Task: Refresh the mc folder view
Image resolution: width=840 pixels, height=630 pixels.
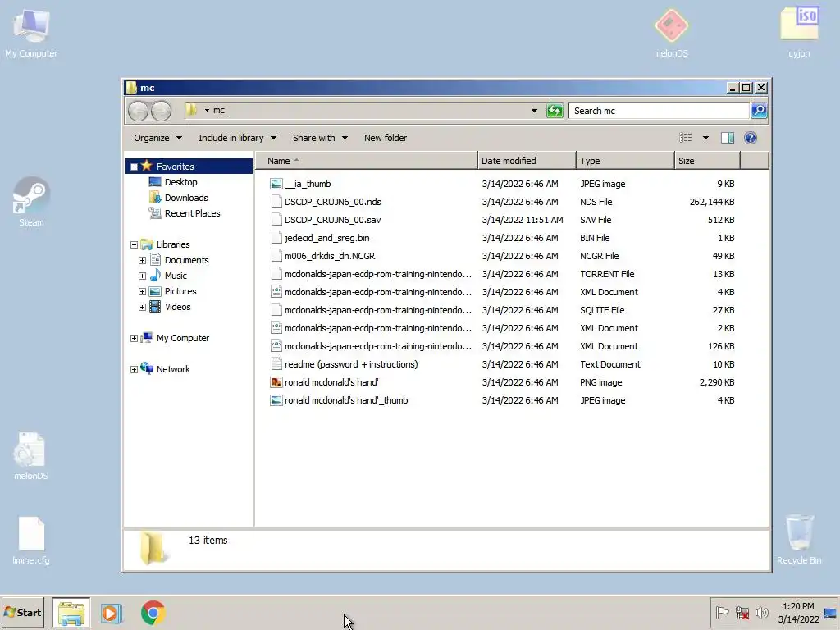Action: coord(555,111)
